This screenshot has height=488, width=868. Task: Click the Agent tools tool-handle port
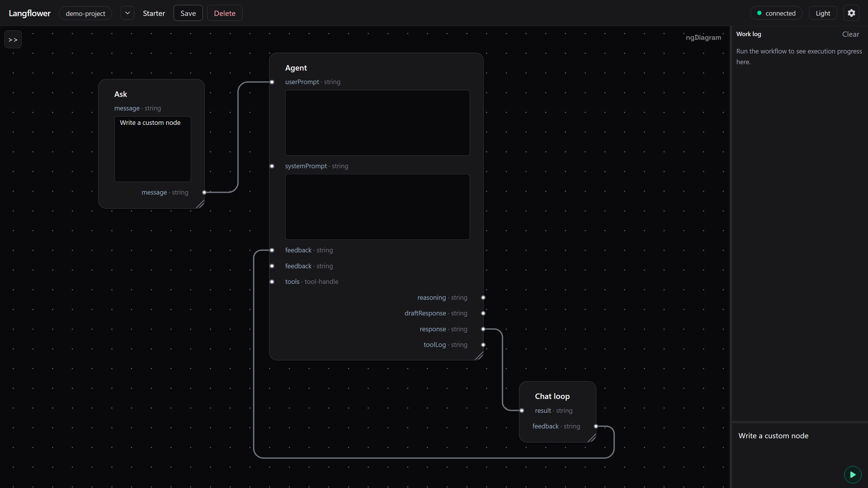(x=272, y=282)
